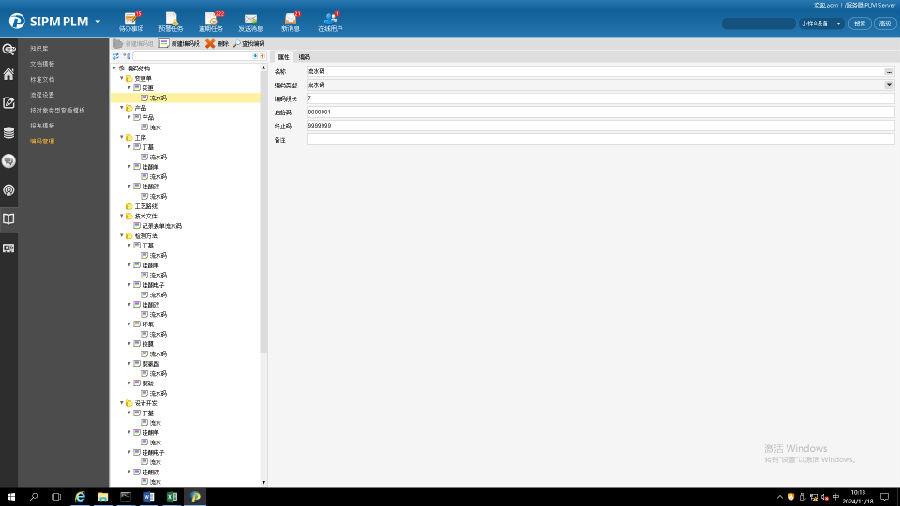Viewport: 900px width, 506px height.
Task: Select 编码管理 in the side menu
Action: 42,141
